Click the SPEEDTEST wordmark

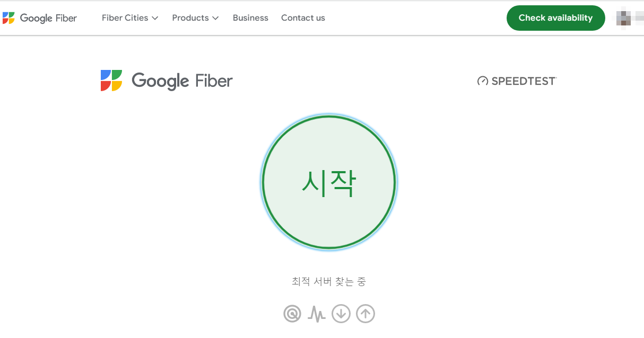[x=523, y=81]
